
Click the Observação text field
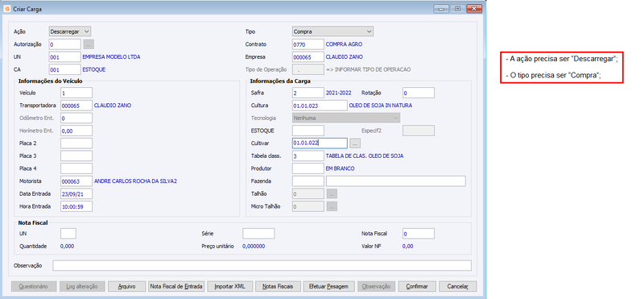[262, 266]
